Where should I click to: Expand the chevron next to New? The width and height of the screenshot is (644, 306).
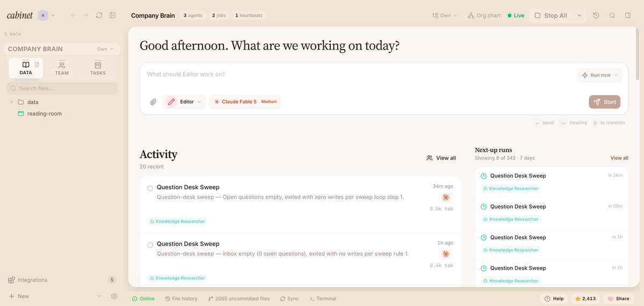pyautogui.click(x=99, y=296)
